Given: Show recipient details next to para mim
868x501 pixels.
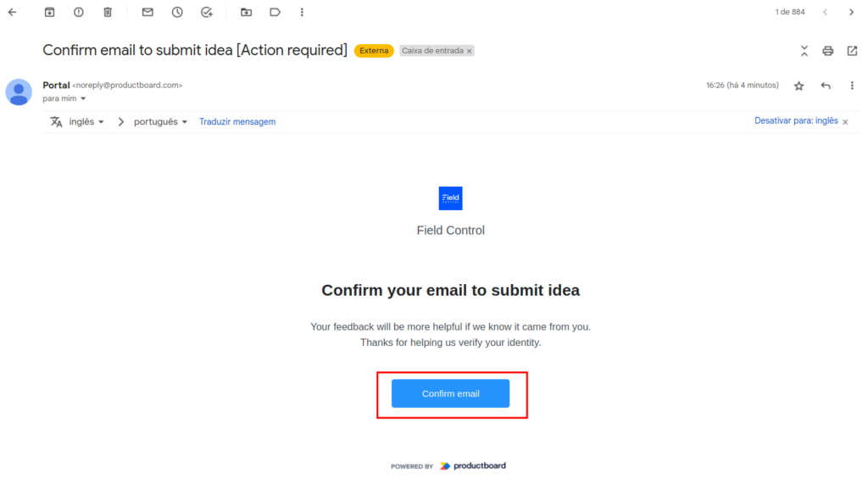Looking at the screenshot, I should pos(83,99).
